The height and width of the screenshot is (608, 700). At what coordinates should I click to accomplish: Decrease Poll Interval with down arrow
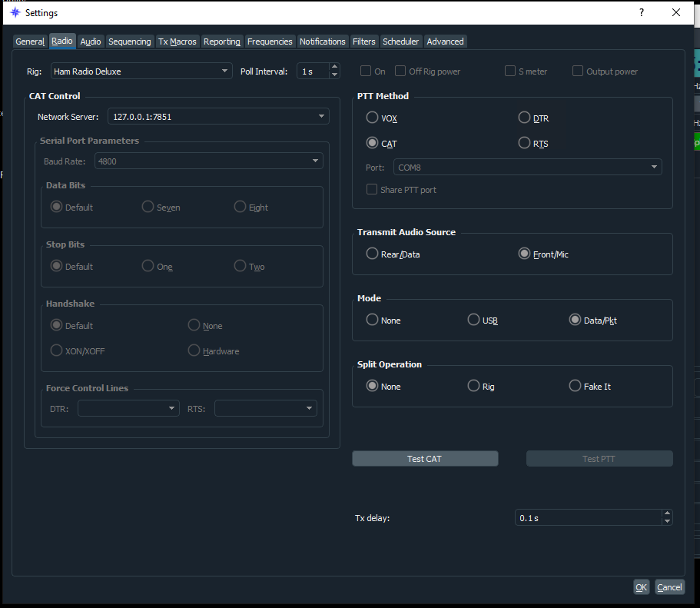point(334,75)
